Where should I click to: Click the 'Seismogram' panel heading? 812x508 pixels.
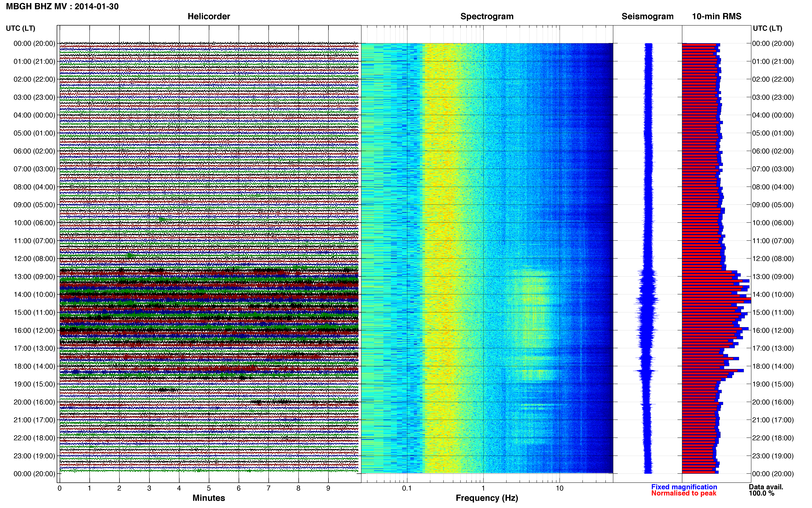click(x=648, y=16)
